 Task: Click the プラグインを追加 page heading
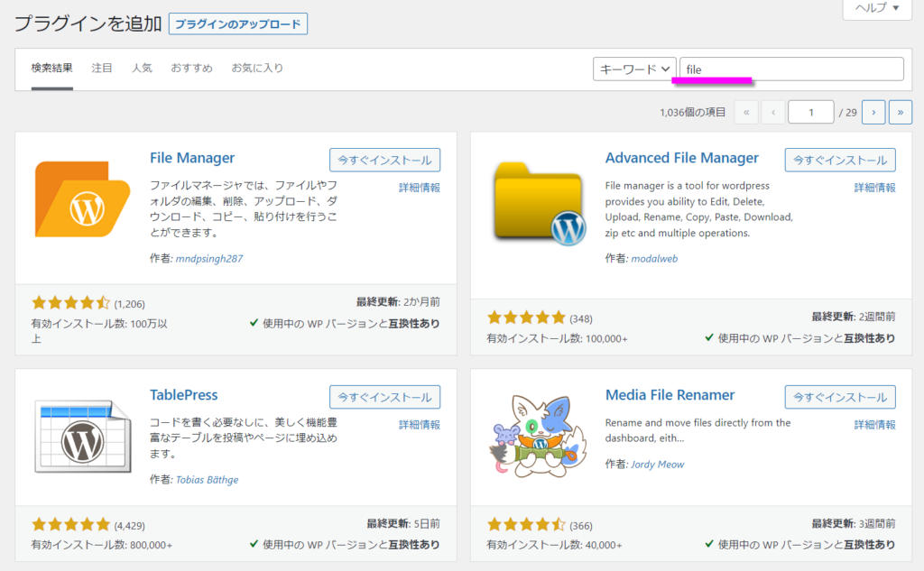[x=88, y=23]
